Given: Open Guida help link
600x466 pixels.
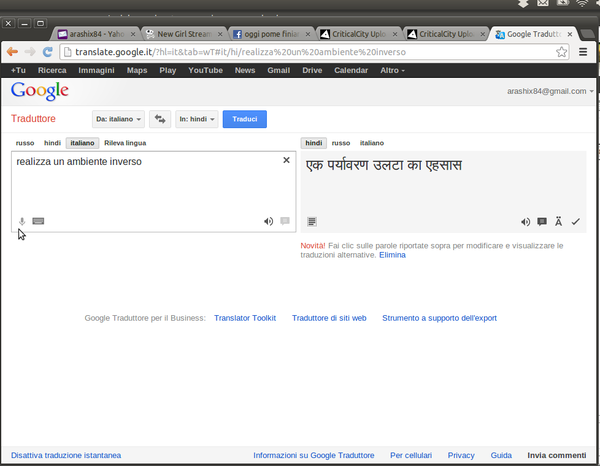Looking at the screenshot, I should 501,455.
